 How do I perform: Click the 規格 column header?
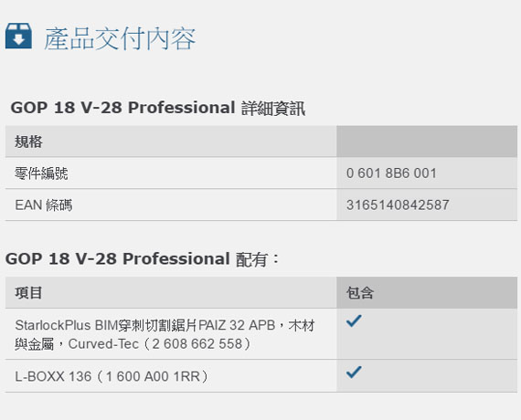(28, 142)
